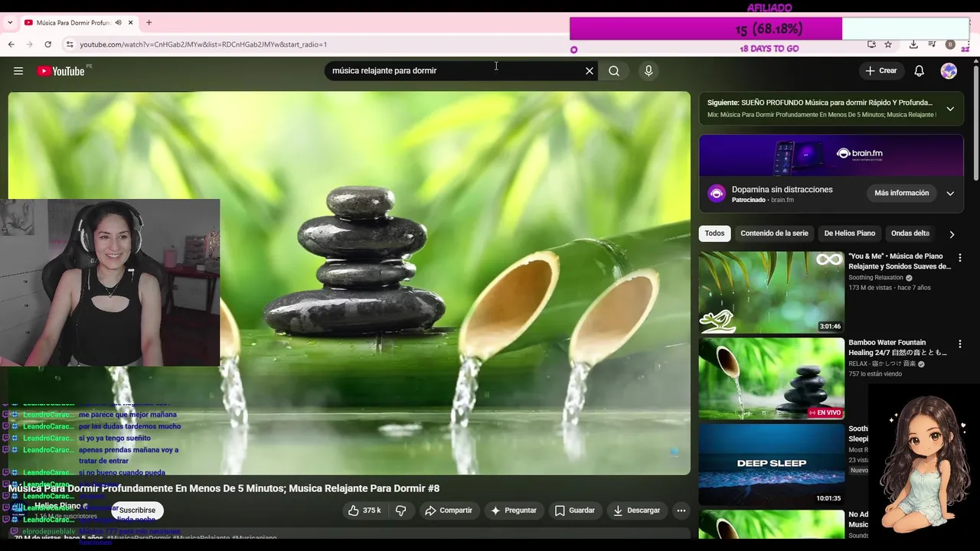This screenshot has height=551, width=980.
Task: Click the browser forward arrow
Action: click(29, 44)
